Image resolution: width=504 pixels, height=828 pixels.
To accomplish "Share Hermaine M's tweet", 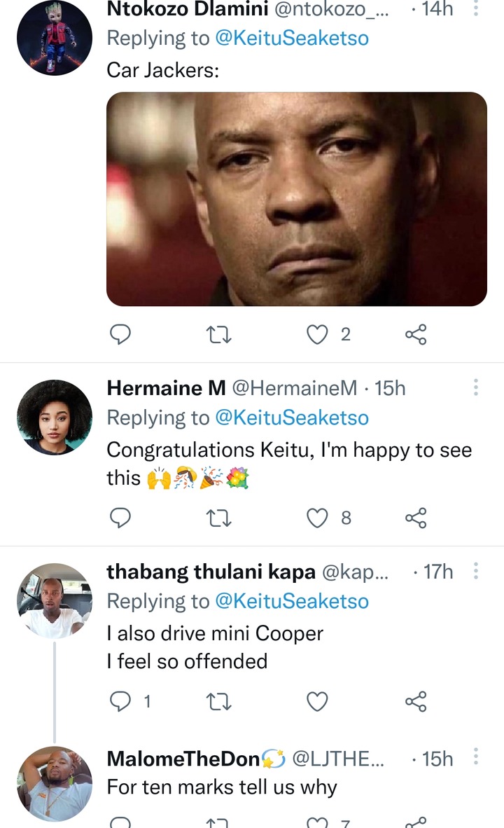I will pos(416,518).
